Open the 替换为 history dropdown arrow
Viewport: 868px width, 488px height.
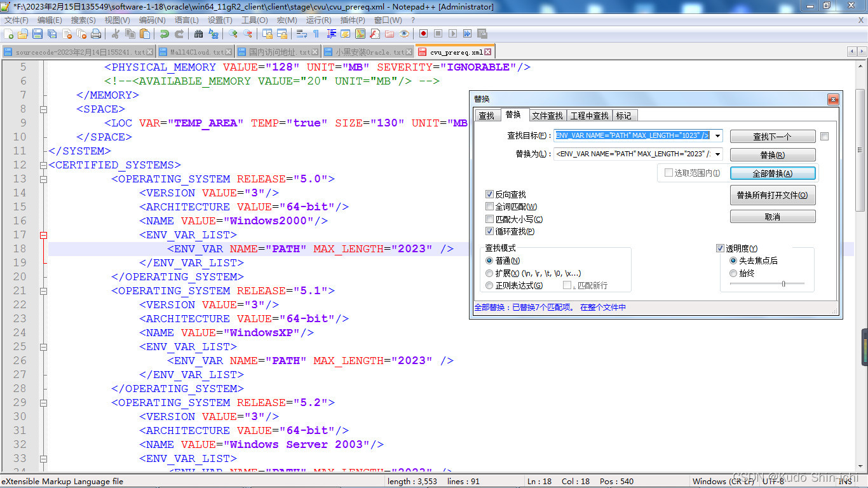pos(717,154)
